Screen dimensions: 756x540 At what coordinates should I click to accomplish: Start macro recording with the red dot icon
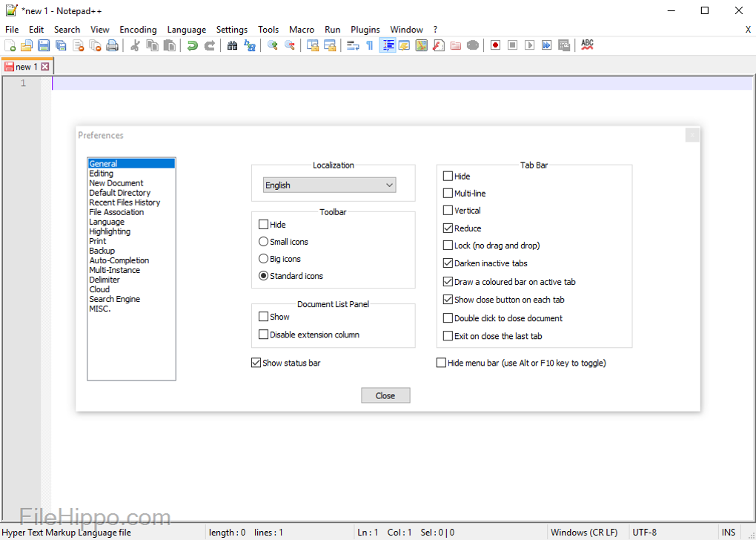coord(495,45)
